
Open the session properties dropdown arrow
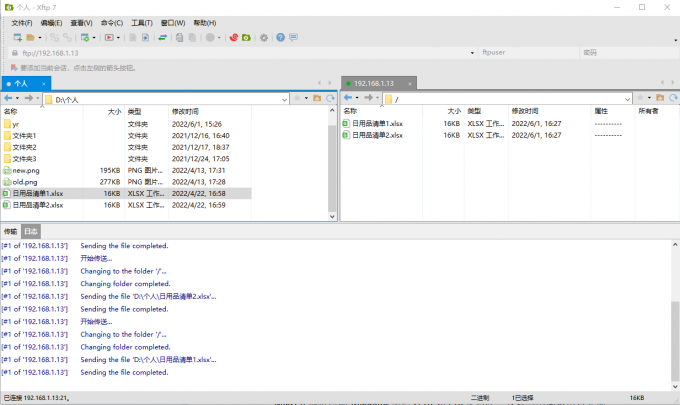click(x=94, y=38)
